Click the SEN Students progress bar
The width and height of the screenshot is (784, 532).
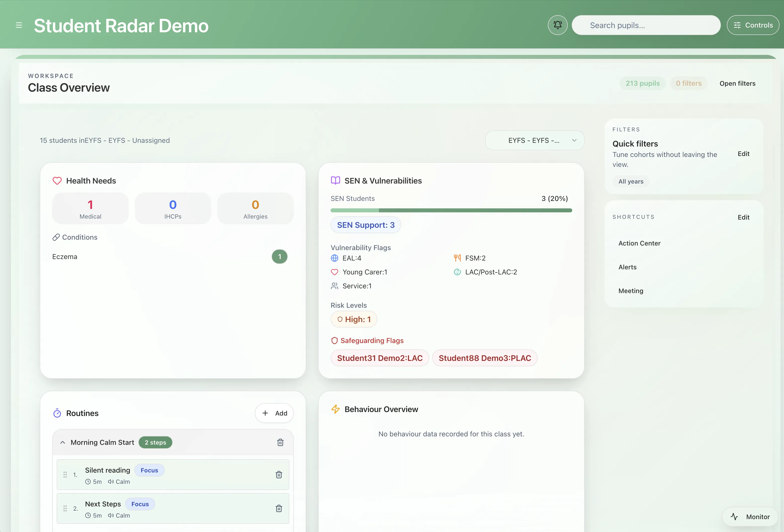pos(451,210)
